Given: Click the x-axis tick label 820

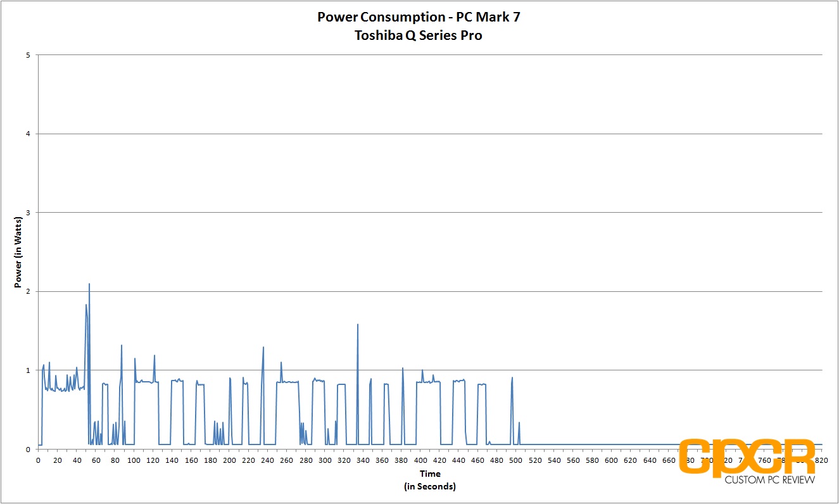Looking at the screenshot, I should click(822, 460).
